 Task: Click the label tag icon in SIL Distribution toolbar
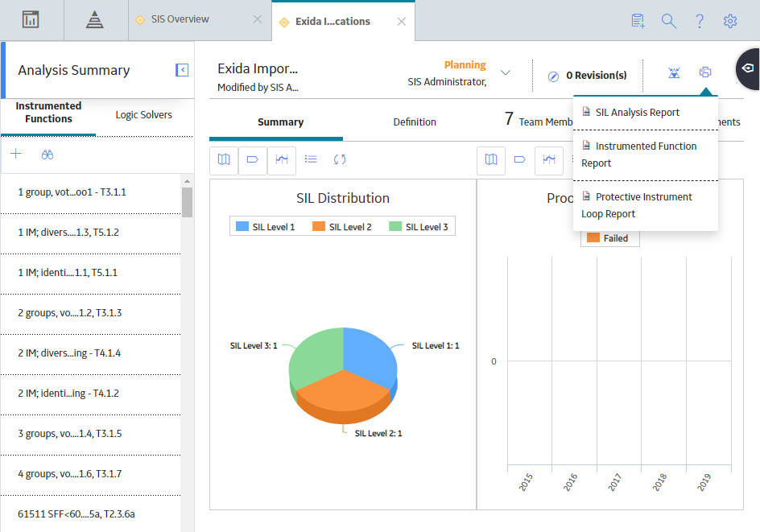click(253, 159)
